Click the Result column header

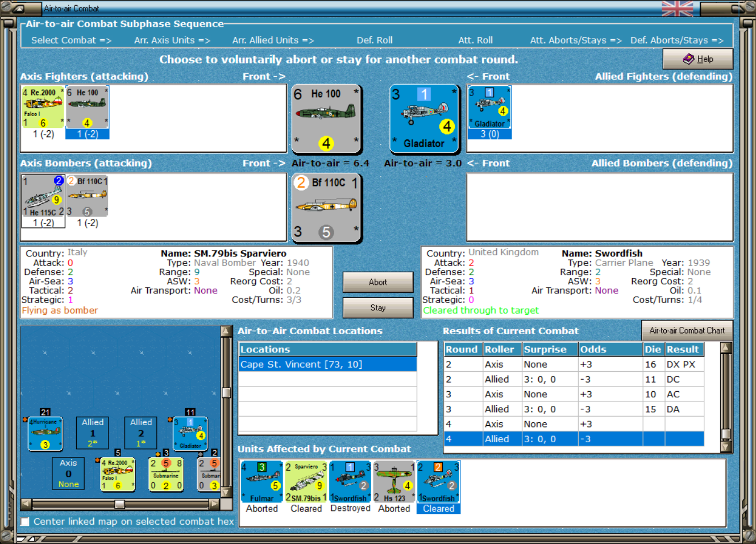coord(684,350)
